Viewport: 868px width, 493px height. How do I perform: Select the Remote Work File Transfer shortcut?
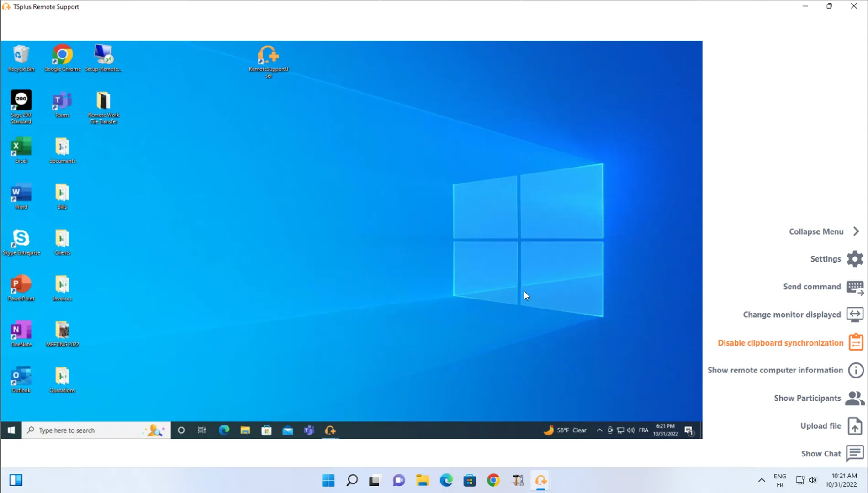(x=103, y=107)
